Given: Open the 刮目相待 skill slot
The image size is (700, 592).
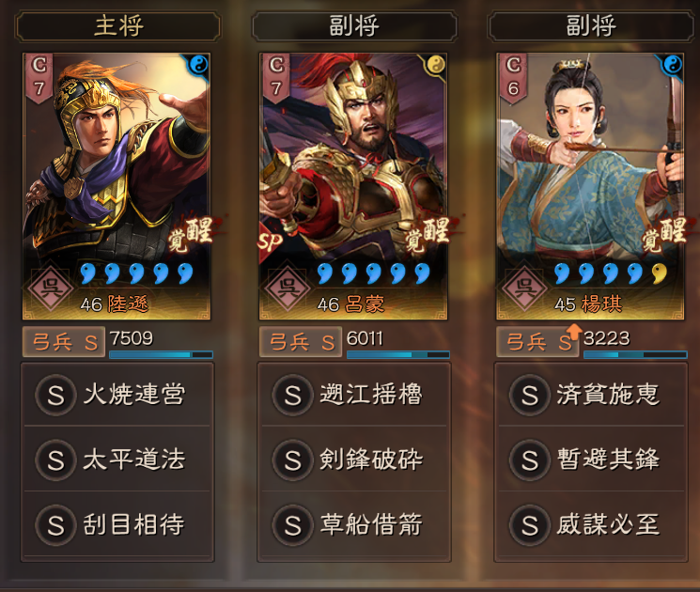Looking at the screenshot, I should point(117,524).
